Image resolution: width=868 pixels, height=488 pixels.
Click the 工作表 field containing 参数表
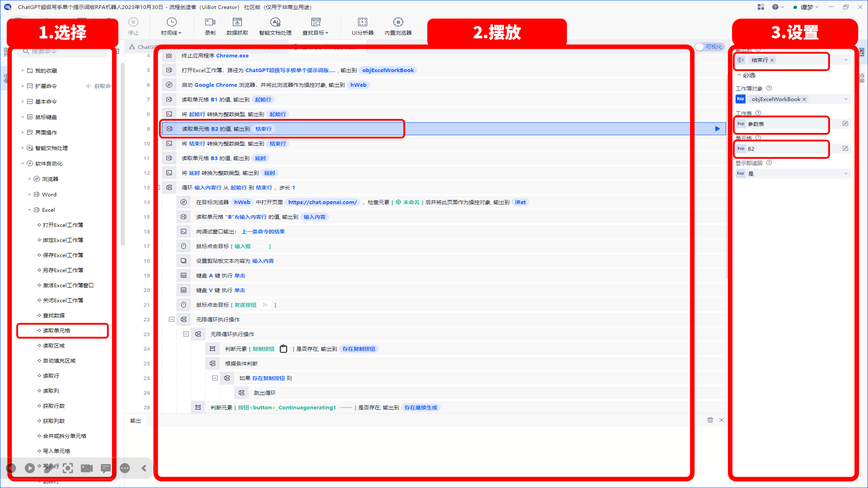point(787,124)
